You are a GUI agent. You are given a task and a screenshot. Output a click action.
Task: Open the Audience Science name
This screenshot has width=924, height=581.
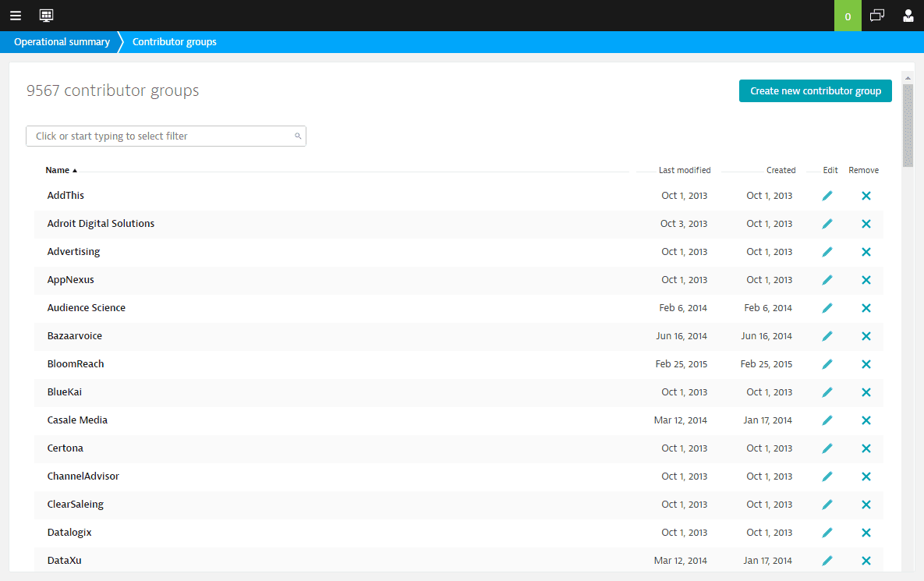pos(86,308)
